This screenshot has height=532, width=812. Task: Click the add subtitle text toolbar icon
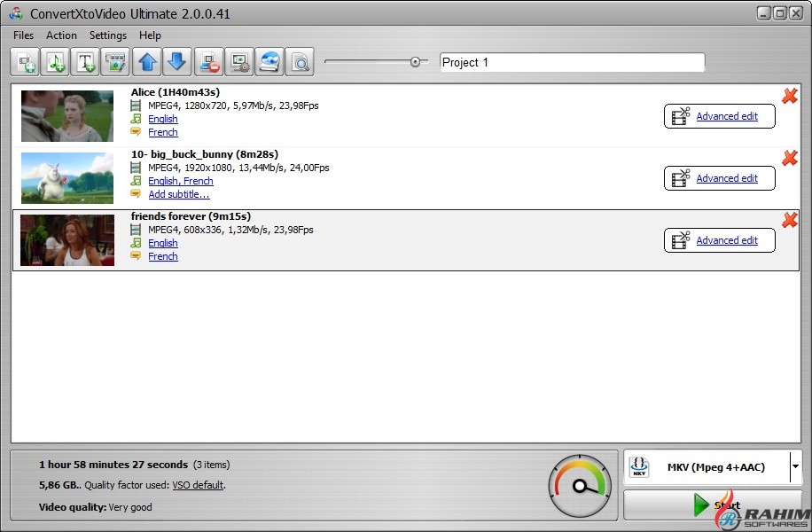85,62
